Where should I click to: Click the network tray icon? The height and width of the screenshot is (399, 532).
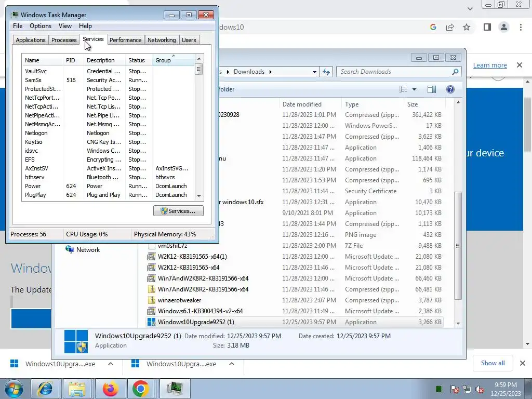click(x=467, y=389)
